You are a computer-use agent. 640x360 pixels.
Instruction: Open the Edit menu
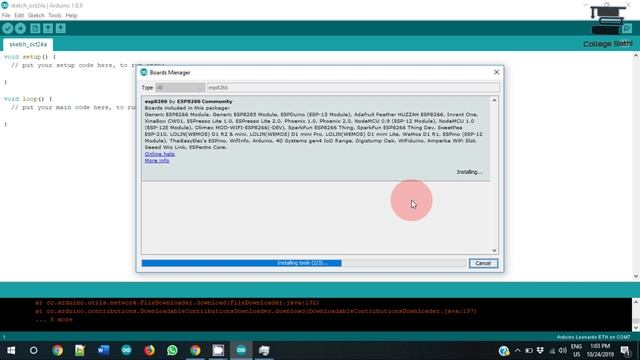tap(19, 15)
